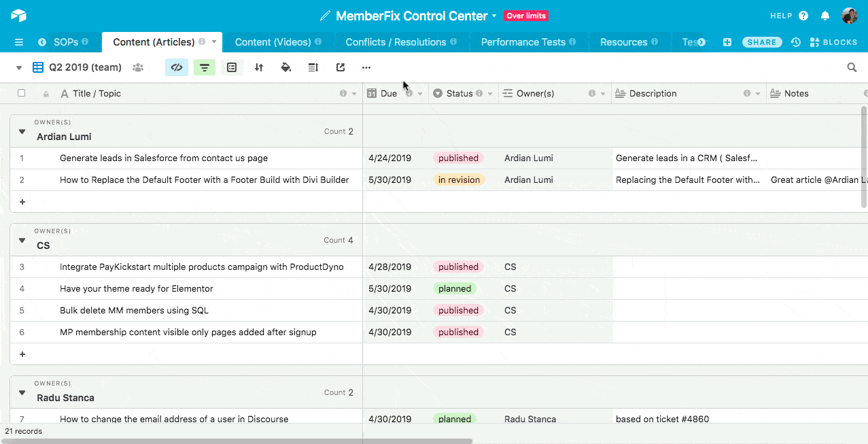Click the hide fields icon in toolbar
868x444 pixels.
177,67
